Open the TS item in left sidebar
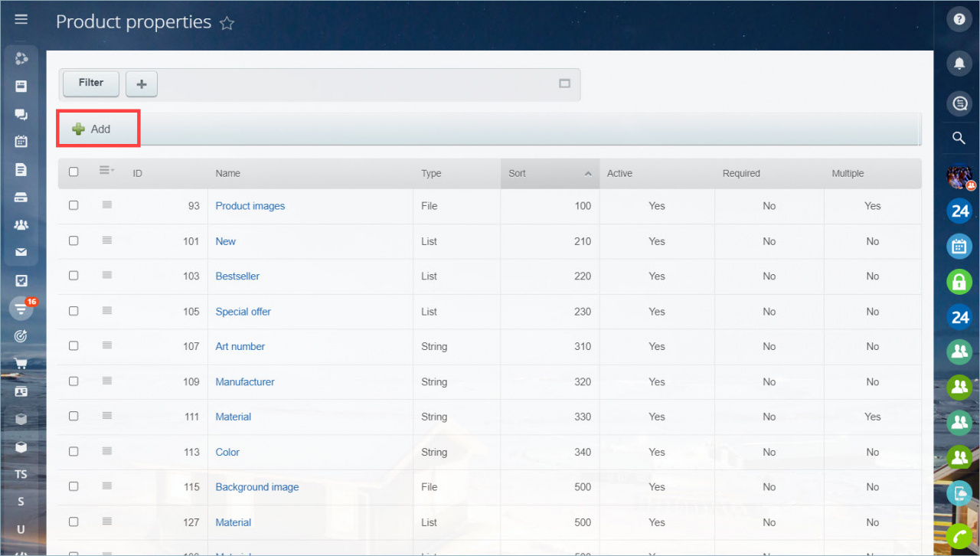The image size is (980, 556). 21,474
